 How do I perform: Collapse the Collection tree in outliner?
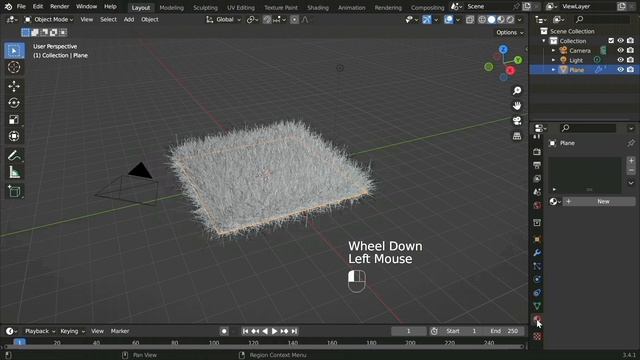coord(544,41)
